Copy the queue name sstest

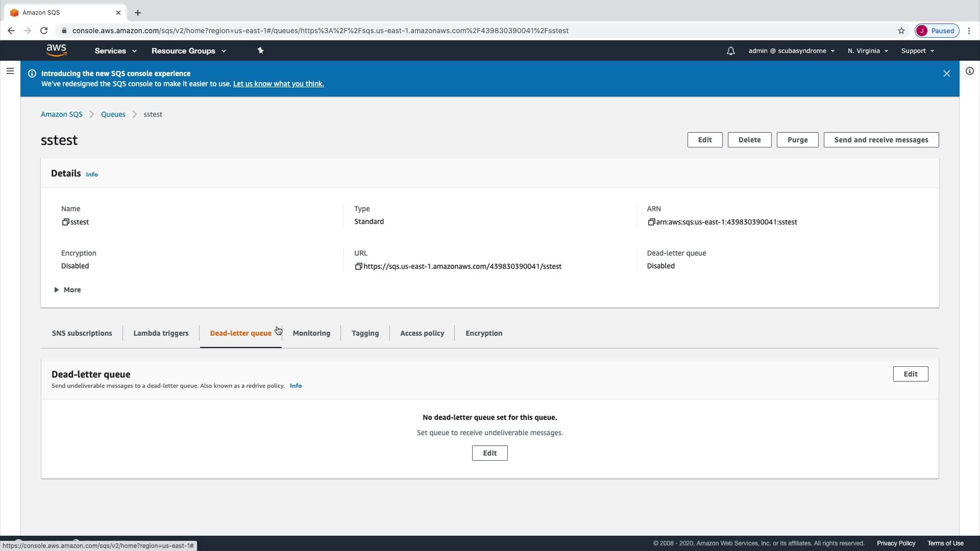pos(66,222)
